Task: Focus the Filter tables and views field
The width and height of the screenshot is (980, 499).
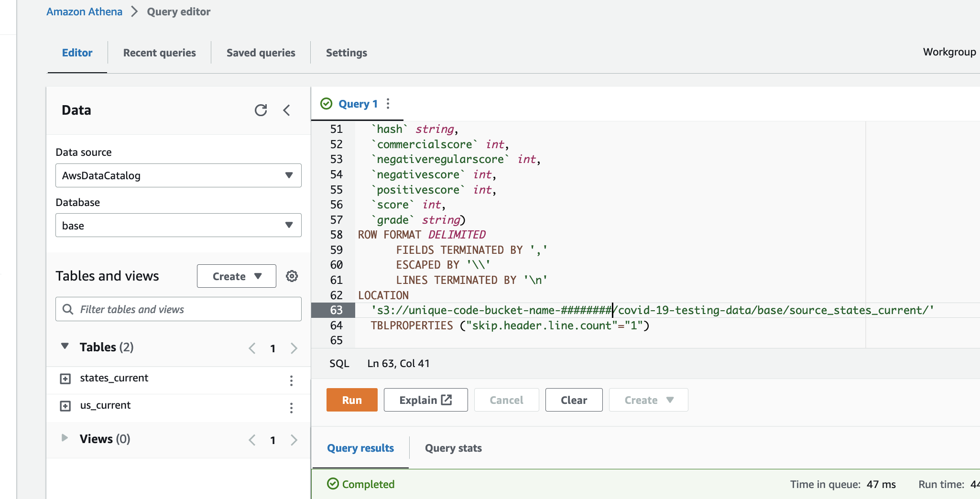Action: click(x=178, y=309)
